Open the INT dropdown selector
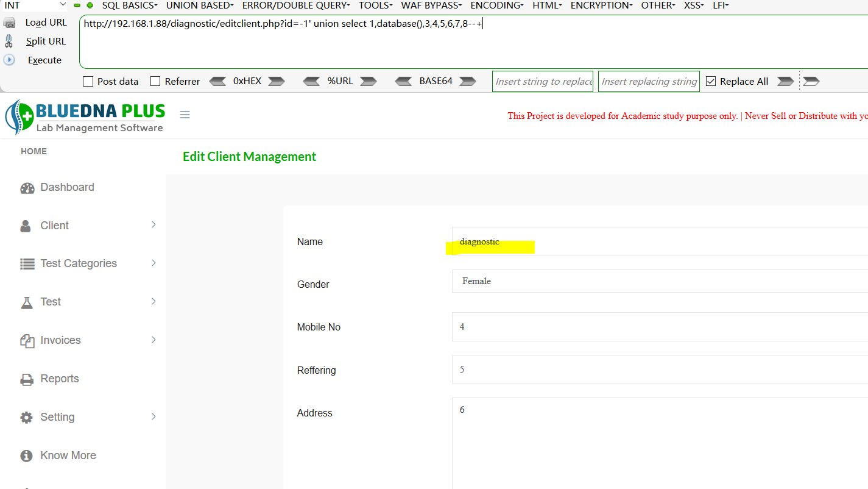This screenshot has width=868, height=489. (34, 5)
